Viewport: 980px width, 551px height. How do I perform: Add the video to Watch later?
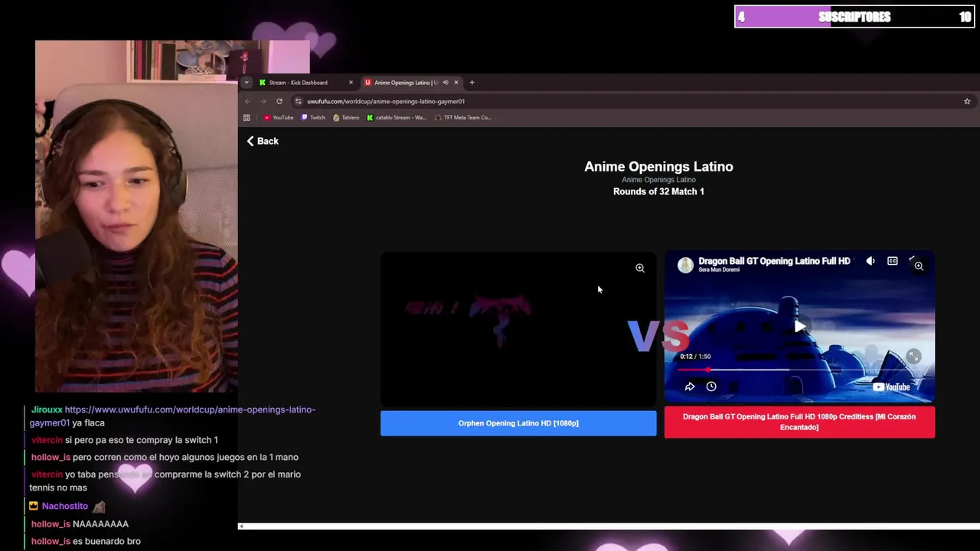[x=711, y=386]
